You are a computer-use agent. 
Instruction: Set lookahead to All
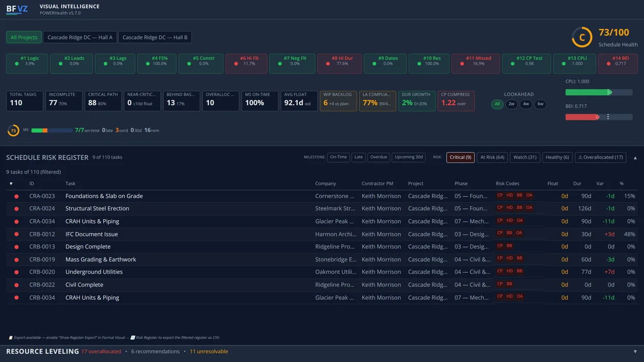(x=497, y=104)
